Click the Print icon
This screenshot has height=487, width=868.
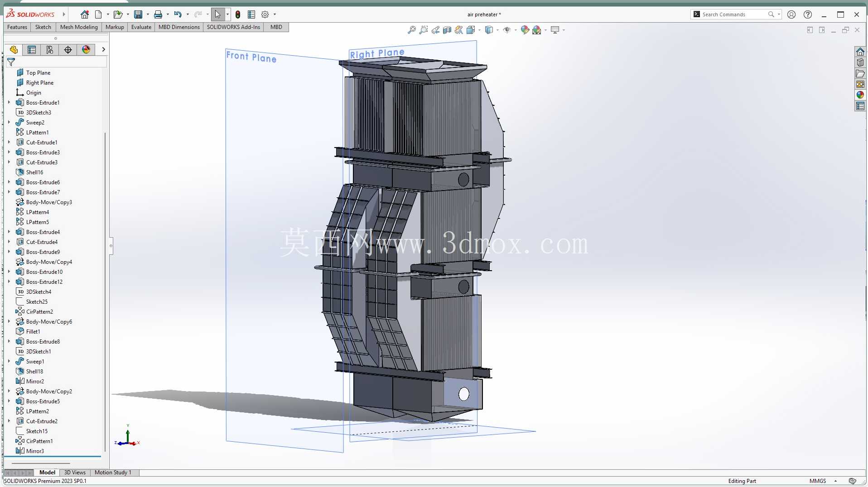[158, 14]
